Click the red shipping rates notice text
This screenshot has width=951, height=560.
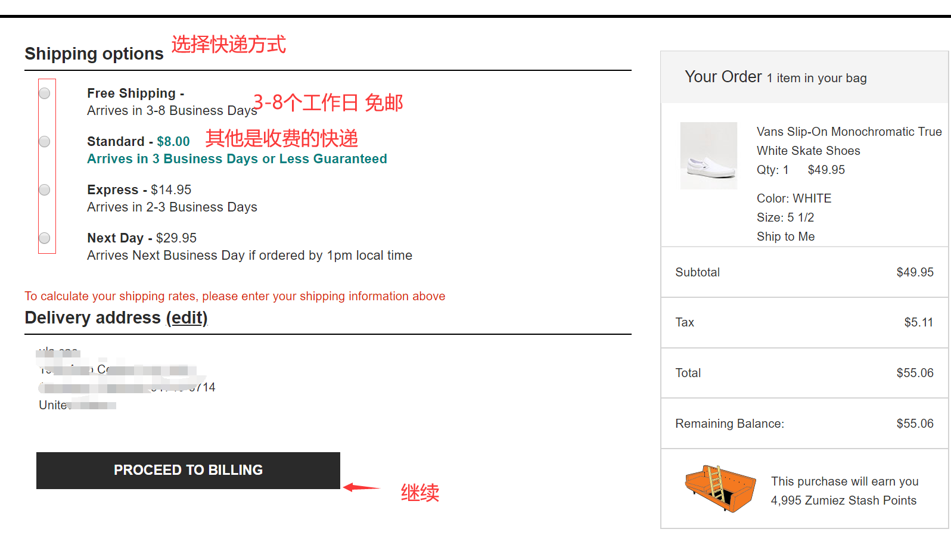[x=235, y=297]
